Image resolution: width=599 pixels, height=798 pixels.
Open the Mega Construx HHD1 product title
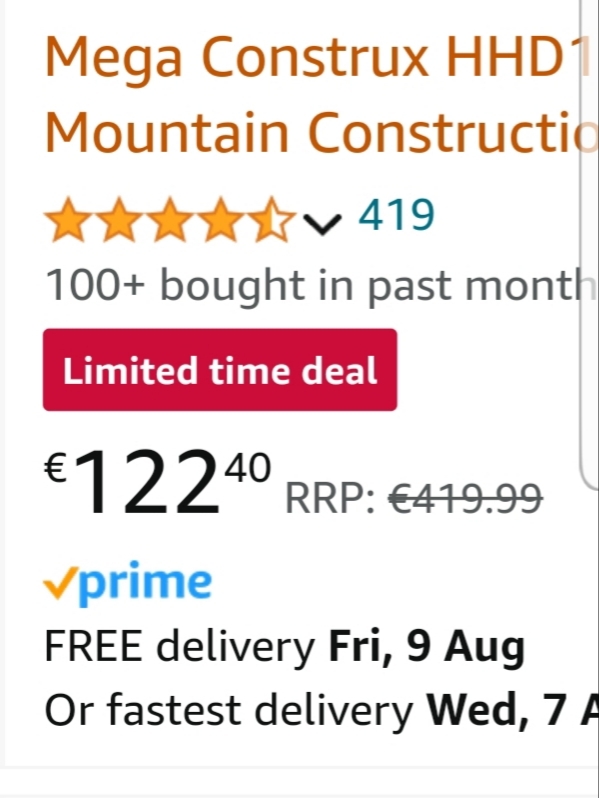pos(318,58)
